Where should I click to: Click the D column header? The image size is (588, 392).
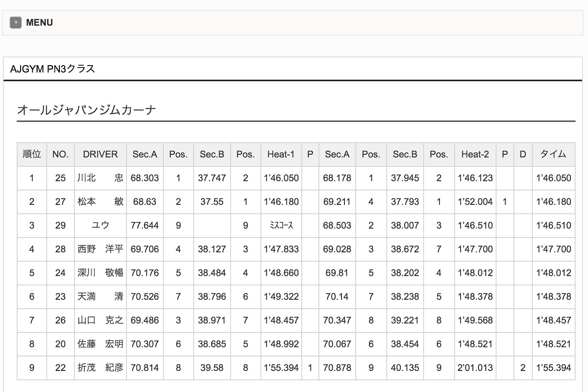click(x=523, y=154)
